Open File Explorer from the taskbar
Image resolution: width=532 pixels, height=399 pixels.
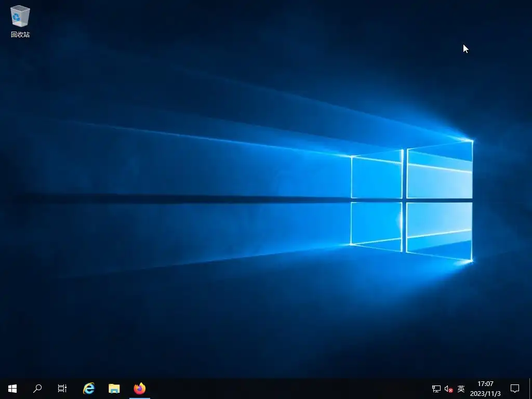[114, 389]
